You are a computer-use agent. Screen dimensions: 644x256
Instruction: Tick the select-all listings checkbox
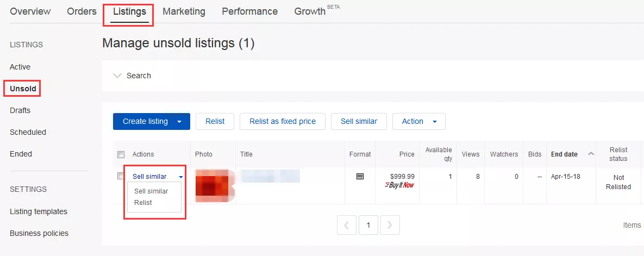121,155
